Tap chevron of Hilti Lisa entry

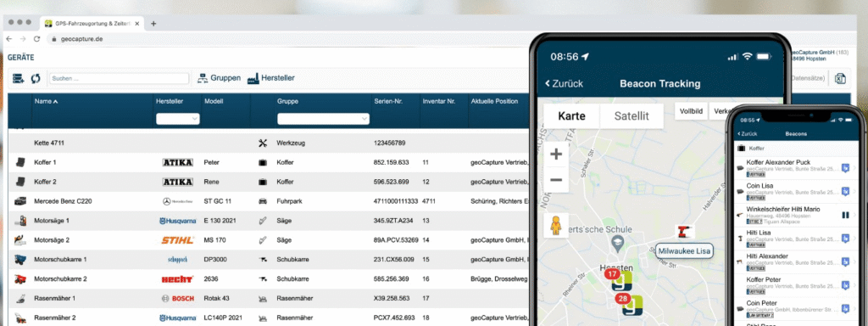[x=854, y=239]
